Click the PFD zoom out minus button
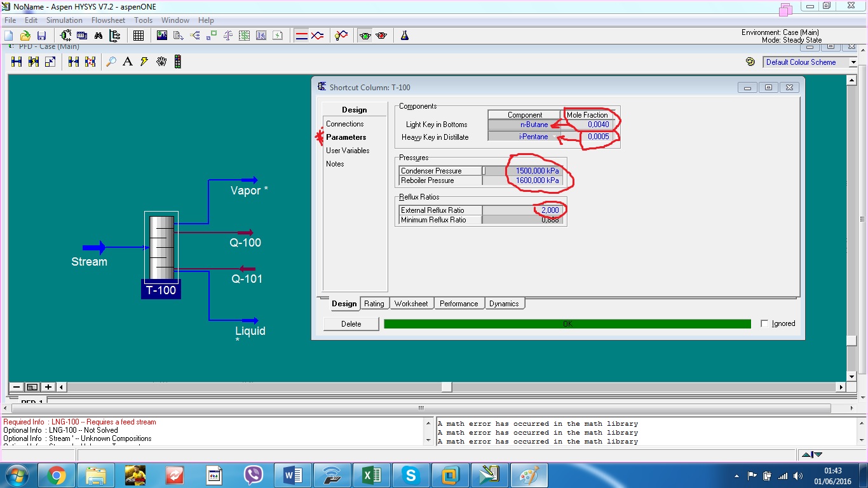 (x=17, y=387)
